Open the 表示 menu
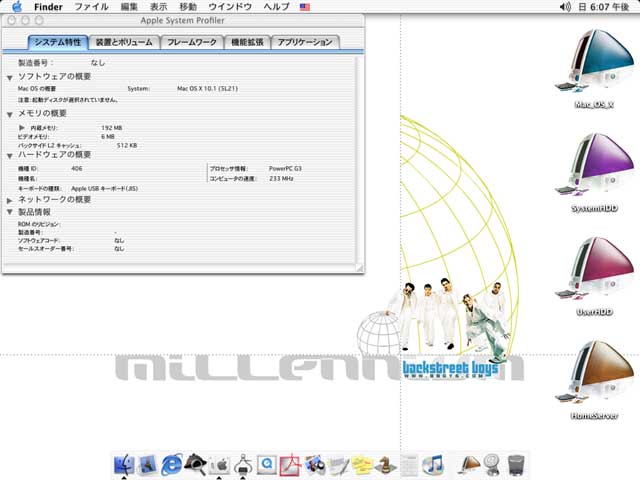Viewport: 640px width, 480px height. (158, 7)
